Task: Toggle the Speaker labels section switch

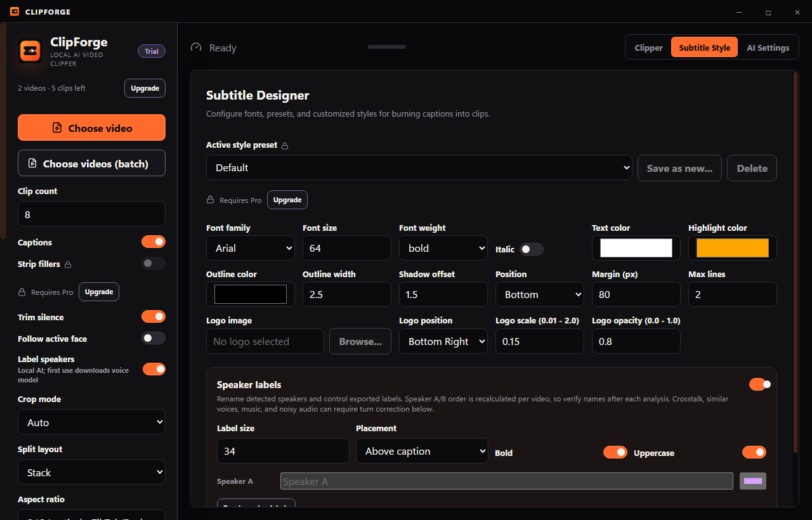Action: (x=760, y=384)
